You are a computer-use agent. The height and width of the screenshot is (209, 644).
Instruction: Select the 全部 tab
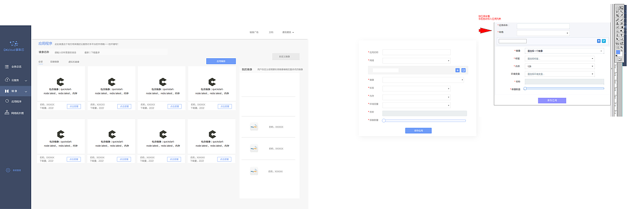pyautogui.click(x=41, y=62)
